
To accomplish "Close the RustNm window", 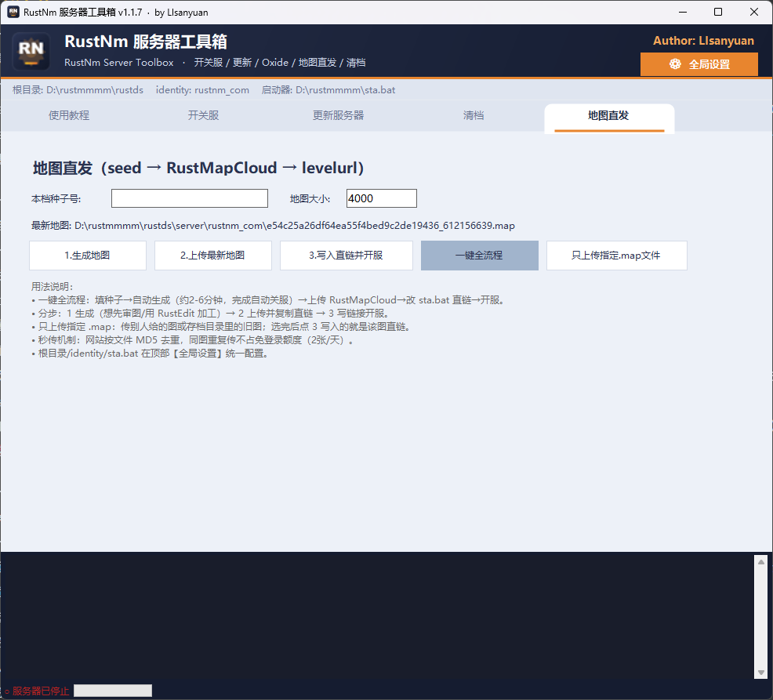I will pyautogui.click(x=754, y=12).
